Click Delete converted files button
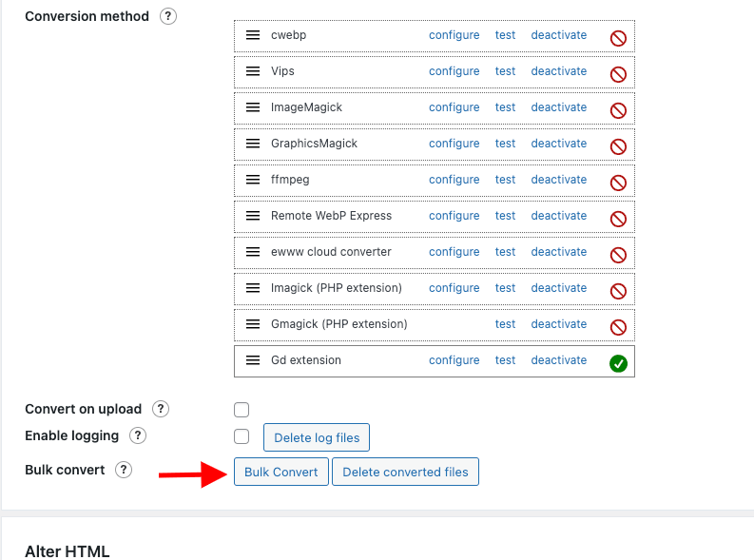This screenshot has height=560, width=754. [405, 472]
